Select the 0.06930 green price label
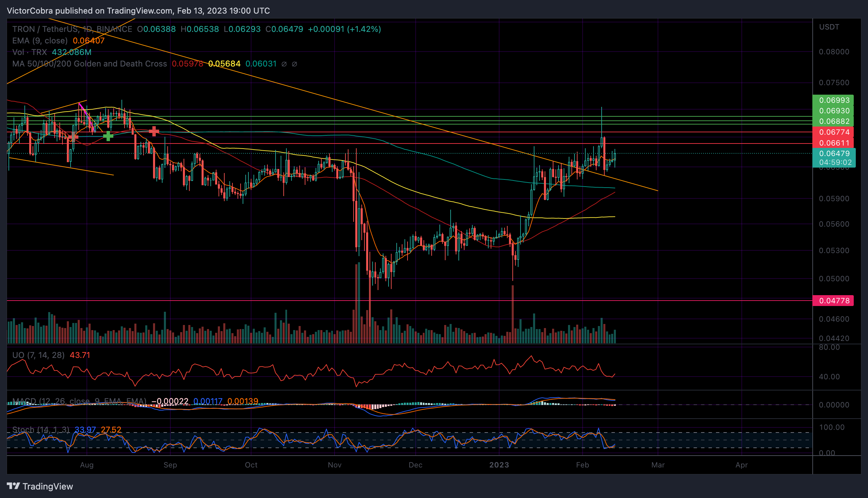868x498 pixels. pos(833,111)
